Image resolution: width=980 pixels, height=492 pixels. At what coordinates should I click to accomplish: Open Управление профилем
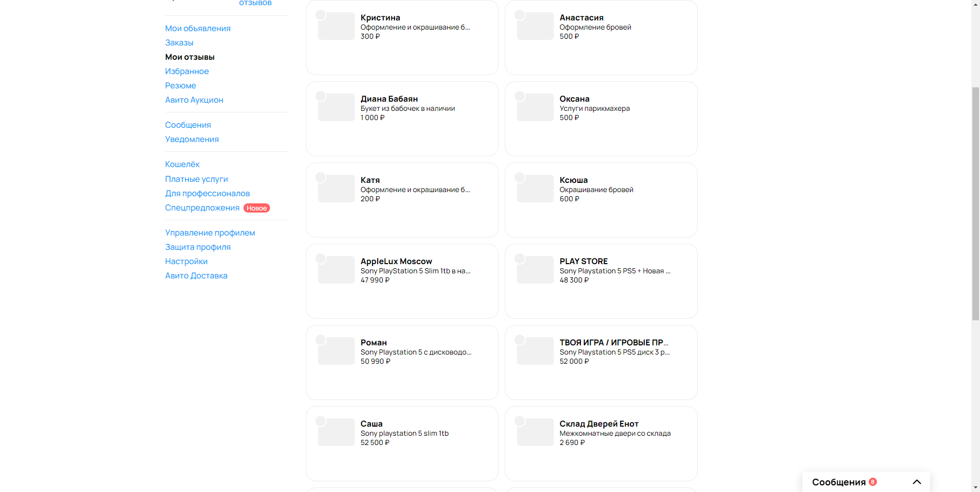(x=210, y=232)
